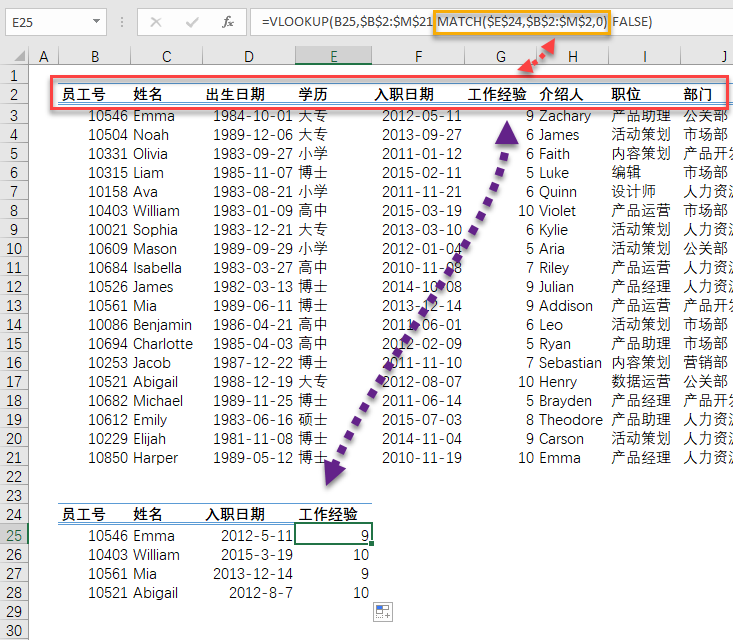Click the 工作经验 header cell in row 24
Screen dimensions: 733x640
tap(328, 515)
